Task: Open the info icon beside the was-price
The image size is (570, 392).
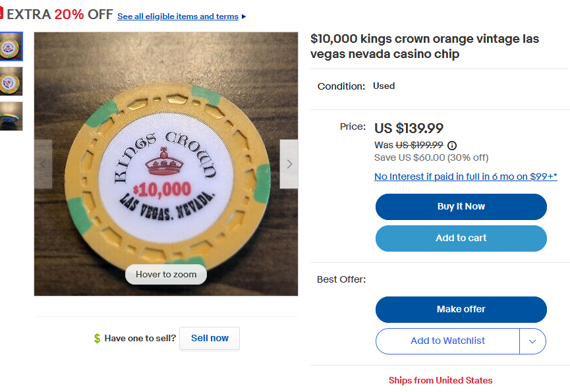Action: (452, 146)
